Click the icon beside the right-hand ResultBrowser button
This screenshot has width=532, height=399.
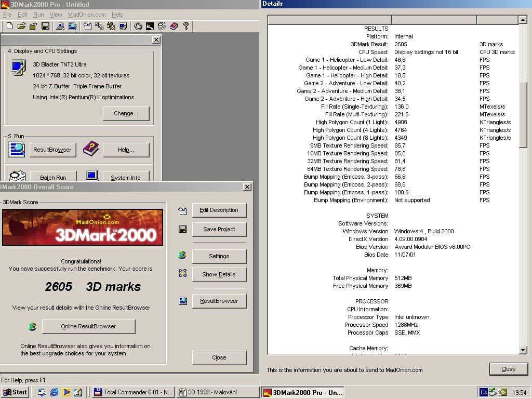tap(183, 301)
